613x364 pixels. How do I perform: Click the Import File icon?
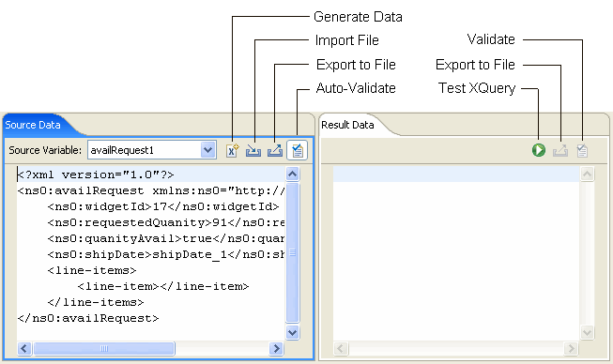pyautogui.click(x=253, y=151)
